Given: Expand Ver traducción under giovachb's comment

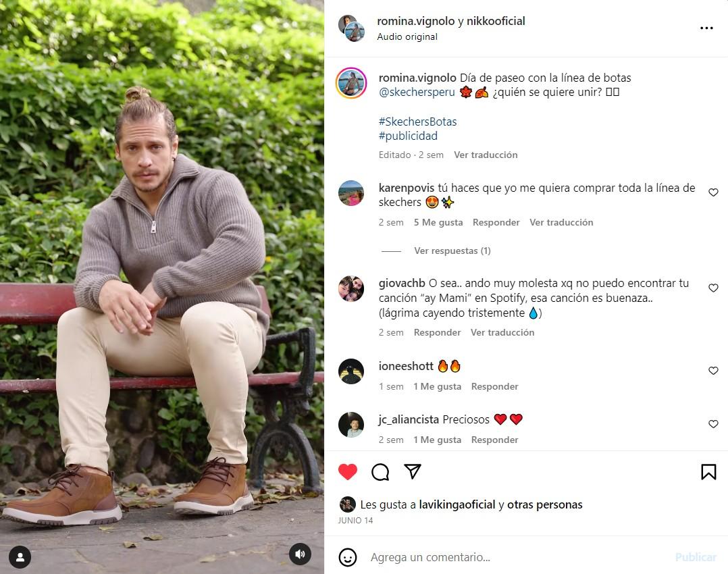Looking at the screenshot, I should pos(502,332).
